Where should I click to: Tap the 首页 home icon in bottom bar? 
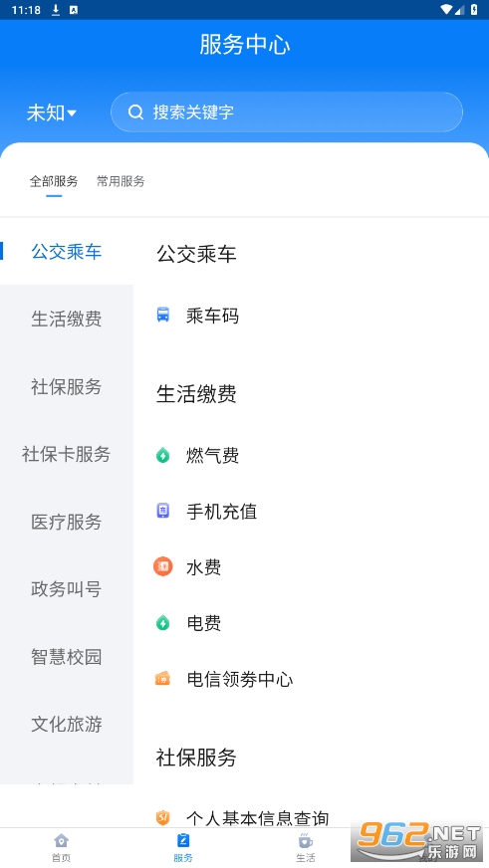pyautogui.click(x=61, y=841)
